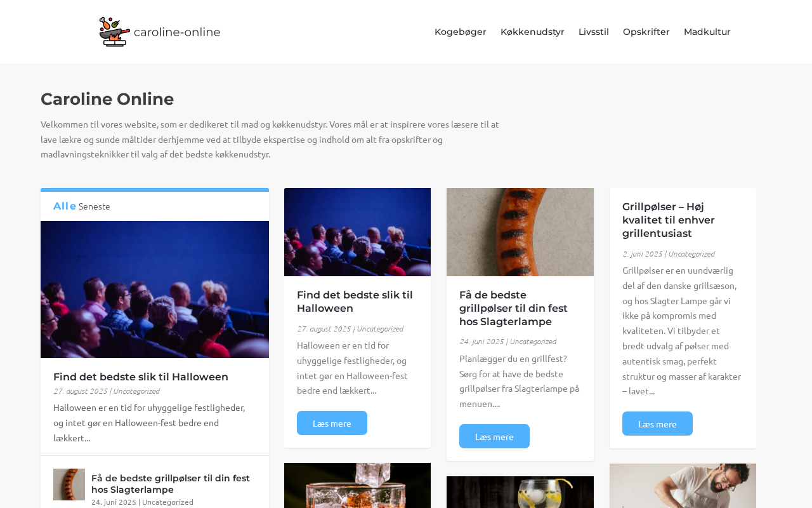Click the Uncategorized link under the 2. juni 2025 post
The image size is (812, 508).
691,253
